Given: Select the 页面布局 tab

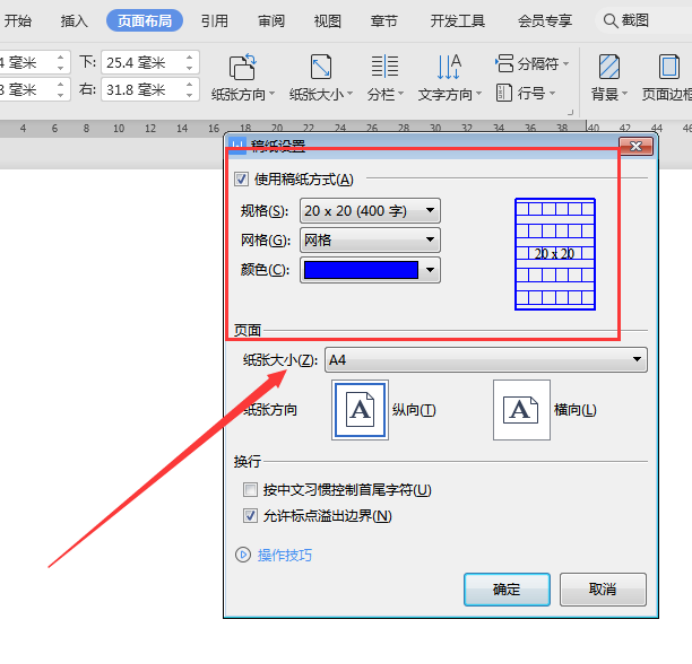Looking at the screenshot, I should click(x=144, y=21).
